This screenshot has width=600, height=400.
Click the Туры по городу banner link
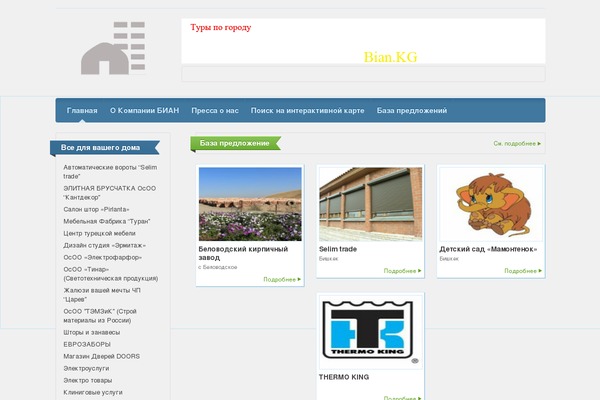pyautogui.click(x=221, y=28)
